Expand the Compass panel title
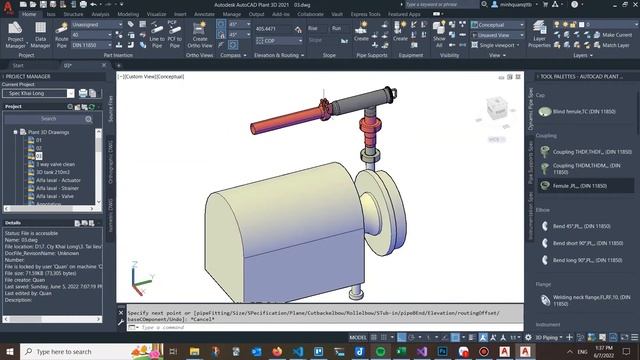Viewport: 640px width, 360px height. (x=233, y=55)
